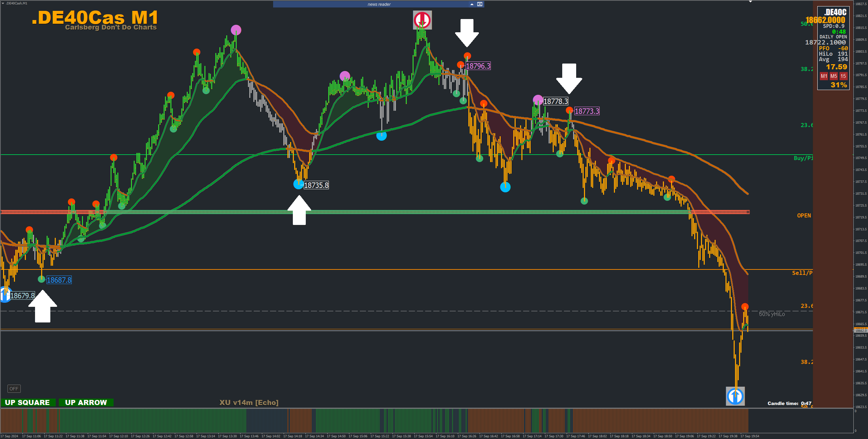Select the 15 minute timeframe button
Image resolution: width=868 pixels, height=439 pixels.
[x=843, y=76]
